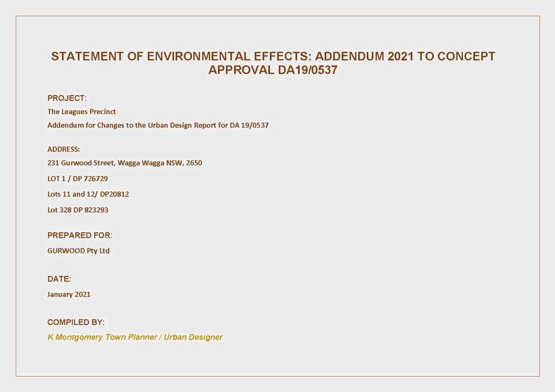
Task: Click the 'ADDRESS:' heading
Action: pos(64,149)
